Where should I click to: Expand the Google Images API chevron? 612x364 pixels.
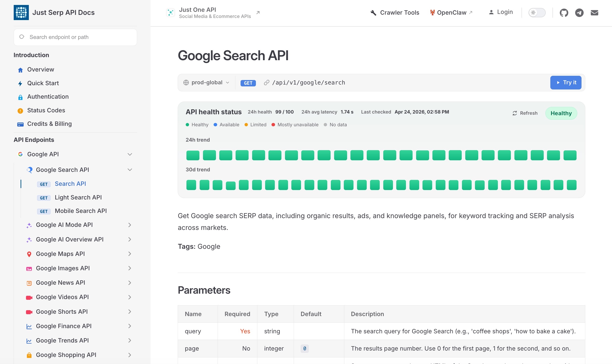coord(130,268)
